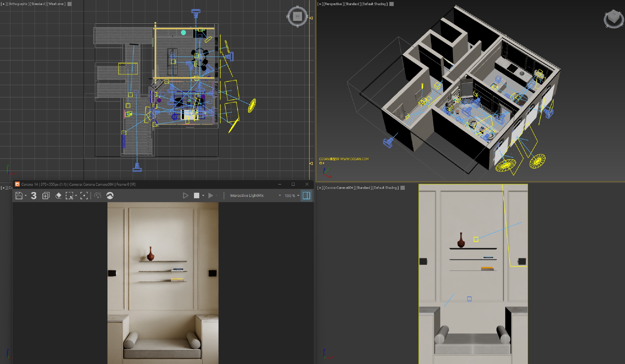Activate the render region selection tool
This screenshot has height=364, width=625.
69,195
